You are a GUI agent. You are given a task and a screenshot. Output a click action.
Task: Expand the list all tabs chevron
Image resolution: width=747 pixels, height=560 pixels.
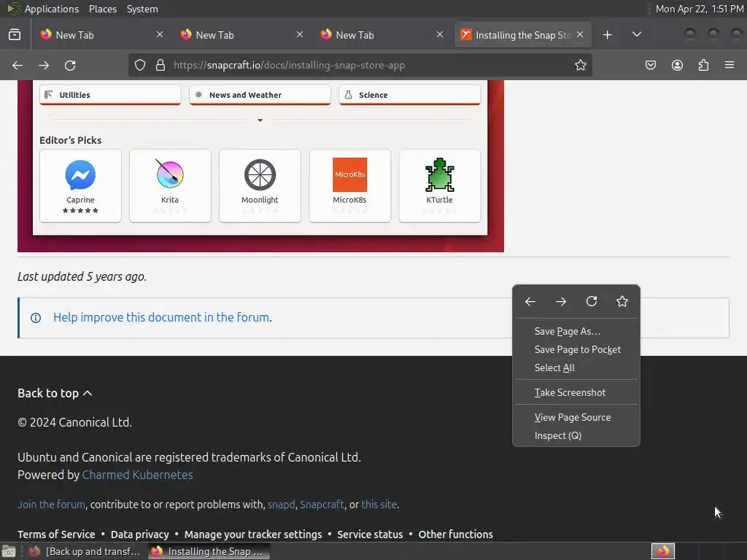pyautogui.click(x=636, y=35)
